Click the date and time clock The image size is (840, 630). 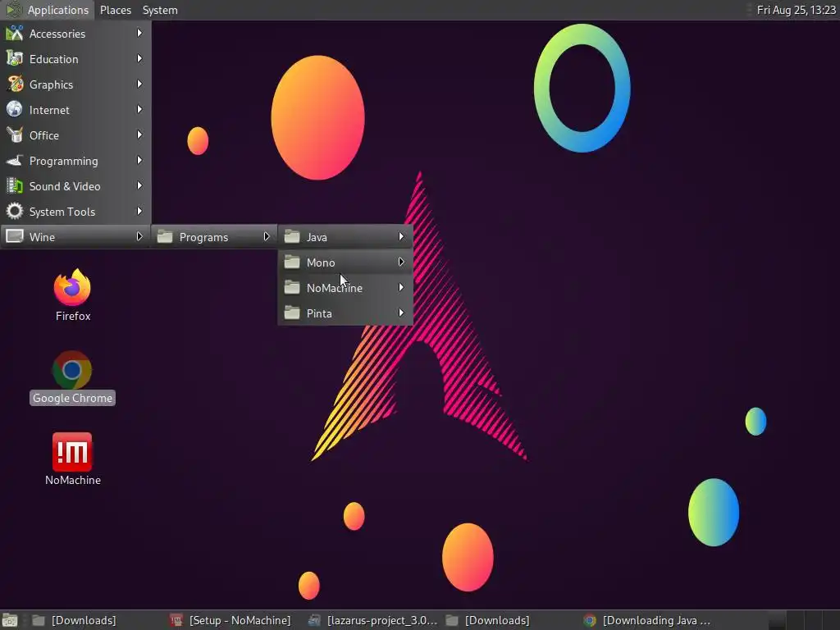(796, 10)
